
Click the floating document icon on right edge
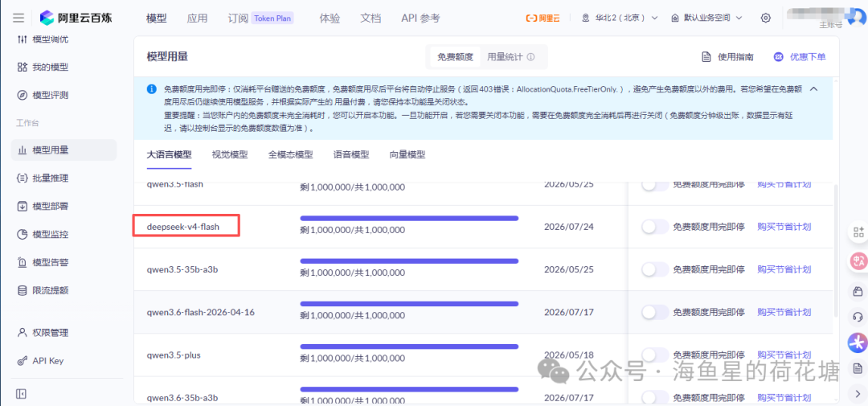pyautogui.click(x=858, y=368)
